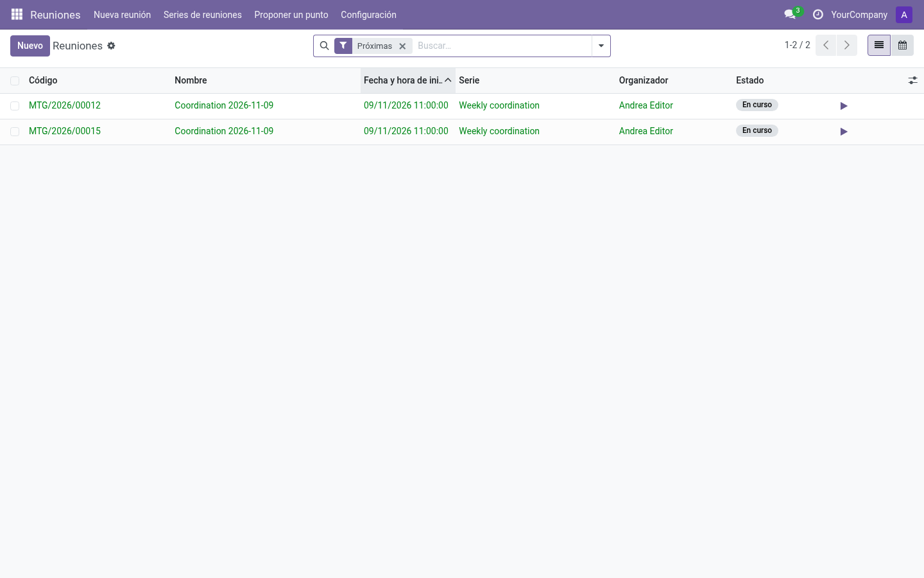Open the user avatar menu

(904, 15)
